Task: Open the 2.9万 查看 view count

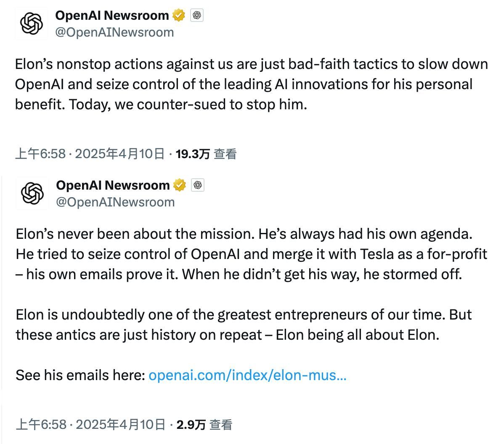Action: 204,425
